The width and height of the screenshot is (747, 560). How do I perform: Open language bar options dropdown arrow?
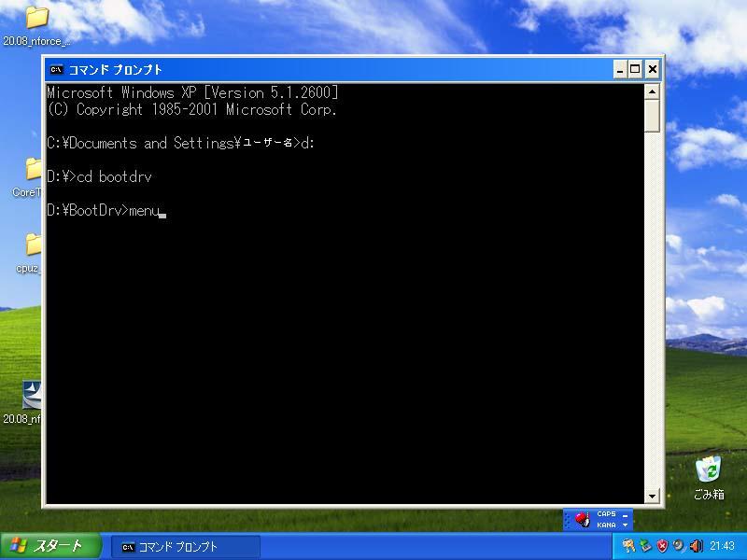[x=625, y=525]
